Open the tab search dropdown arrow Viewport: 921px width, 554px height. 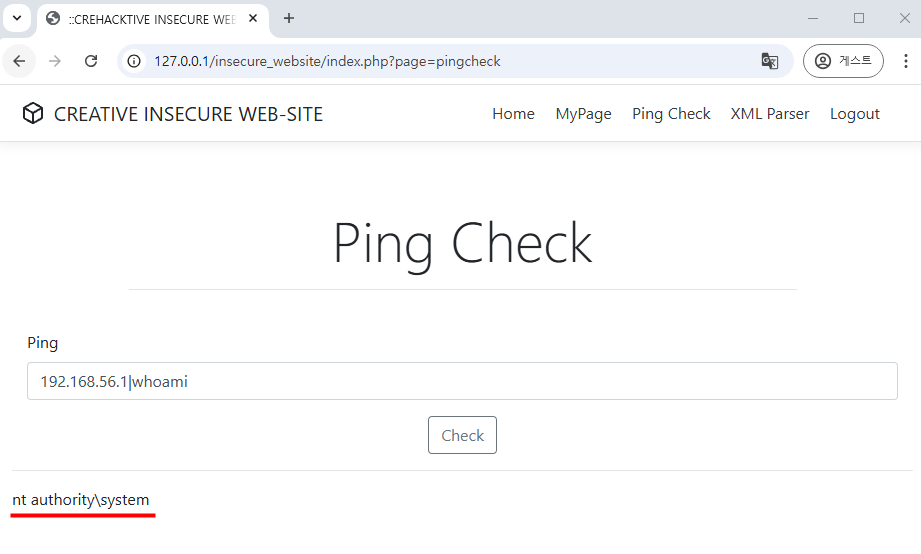[17, 18]
